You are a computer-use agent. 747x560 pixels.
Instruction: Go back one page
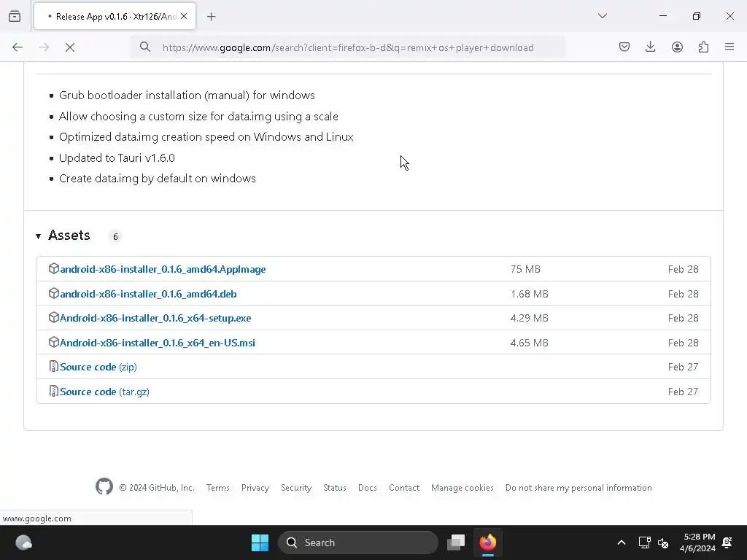tap(18, 47)
